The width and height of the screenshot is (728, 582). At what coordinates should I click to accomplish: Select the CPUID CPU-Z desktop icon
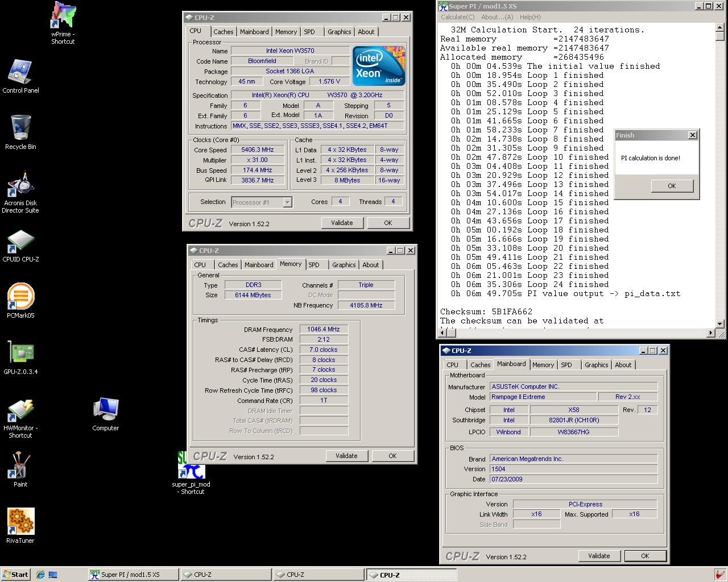tap(20, 246)
